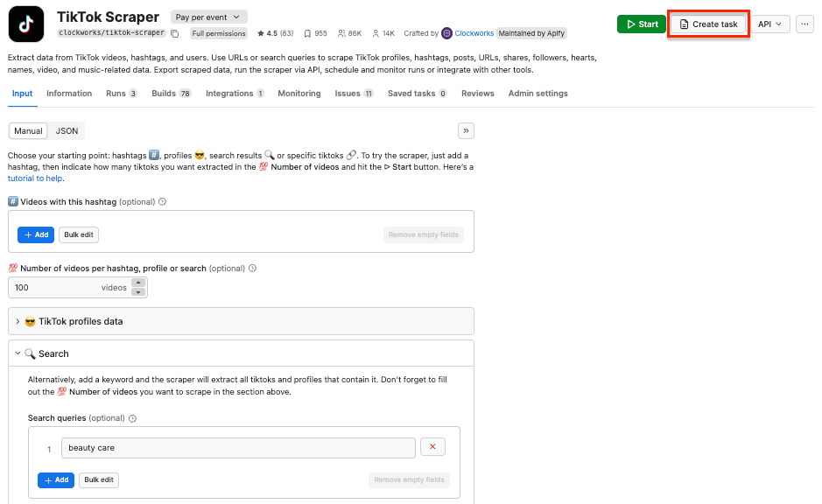
Task: Collapse the input panel with double-chevron button
Action: (x=466, y=129)
